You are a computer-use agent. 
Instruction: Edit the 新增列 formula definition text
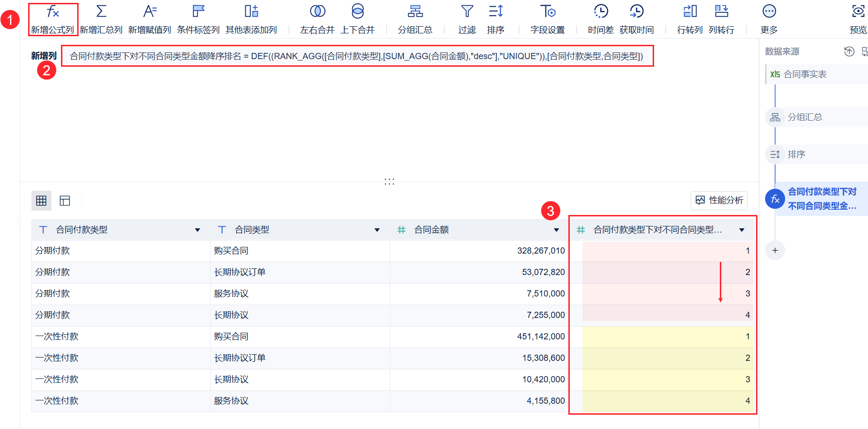tap(356, 56)
